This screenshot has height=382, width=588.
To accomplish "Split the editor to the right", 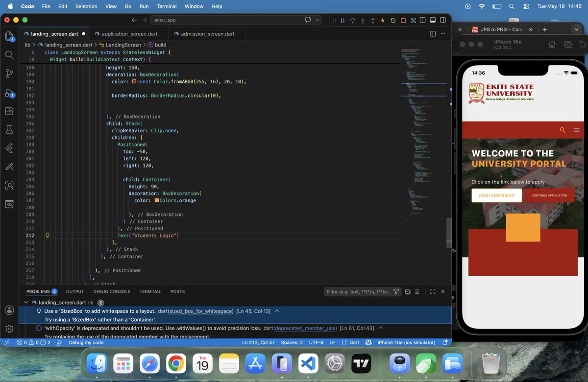I will point(433,34).
